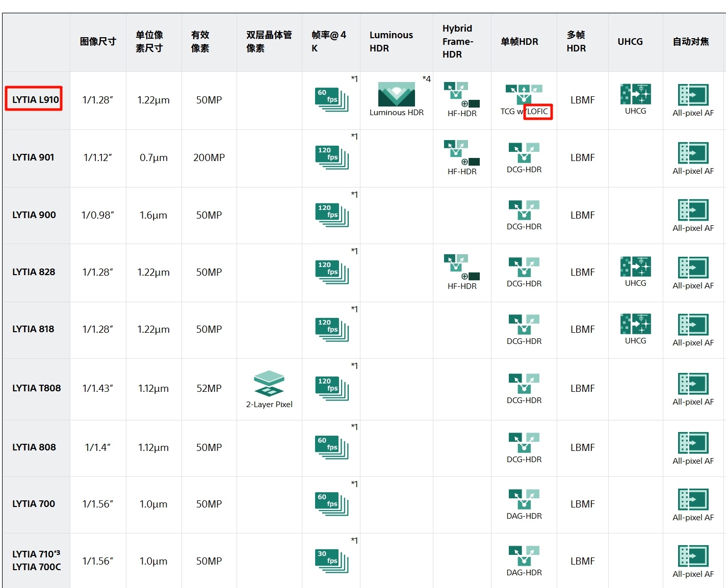Click the 30 fps icon in LYTIA 710 row
726x588 pixels.
pos(332,560)
